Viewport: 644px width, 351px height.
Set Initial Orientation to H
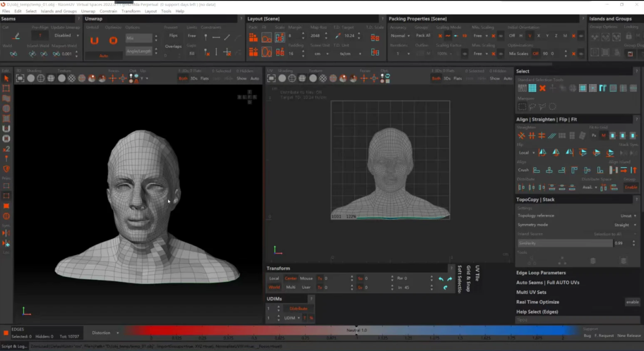coord(521,36)
